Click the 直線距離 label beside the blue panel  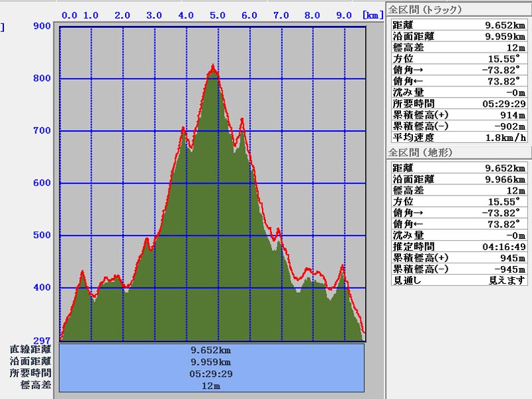click(31, 349)
